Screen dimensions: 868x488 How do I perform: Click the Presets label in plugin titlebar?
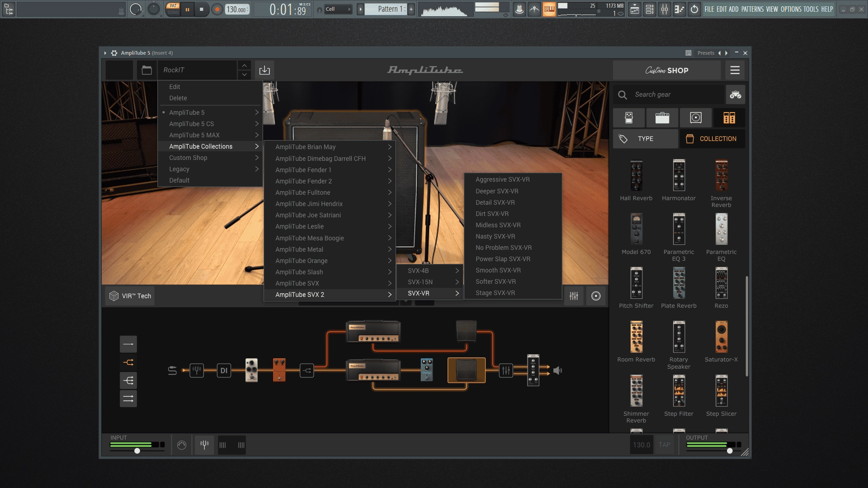tap(706, 53)
